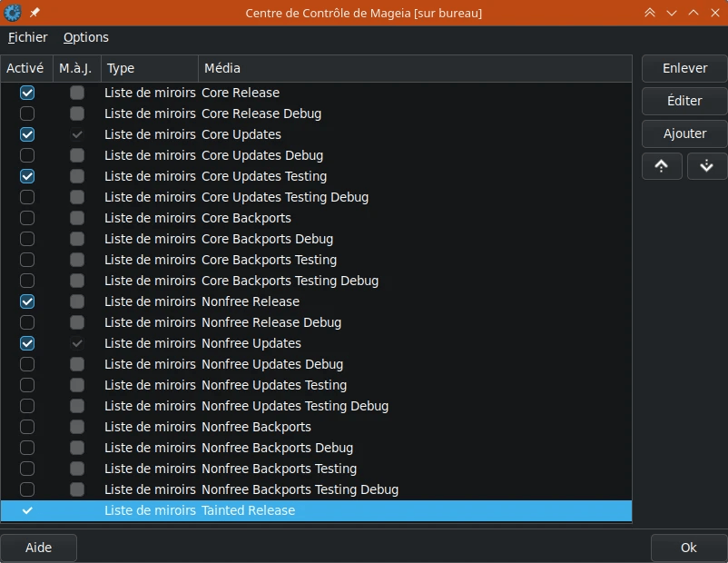Click the Type column header
The width and height of the screenshot is (728, 563).
coord(150,68)
